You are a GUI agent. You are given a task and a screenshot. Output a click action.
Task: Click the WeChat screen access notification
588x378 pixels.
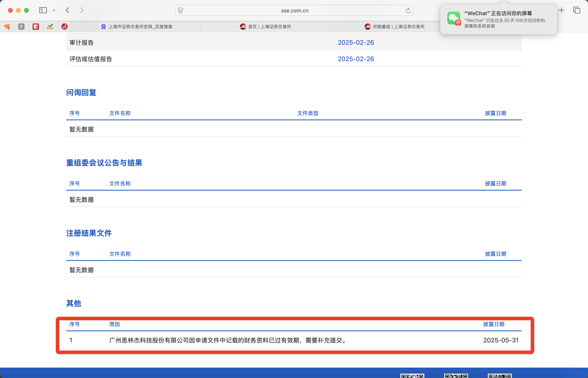click(x=498, y=19)
